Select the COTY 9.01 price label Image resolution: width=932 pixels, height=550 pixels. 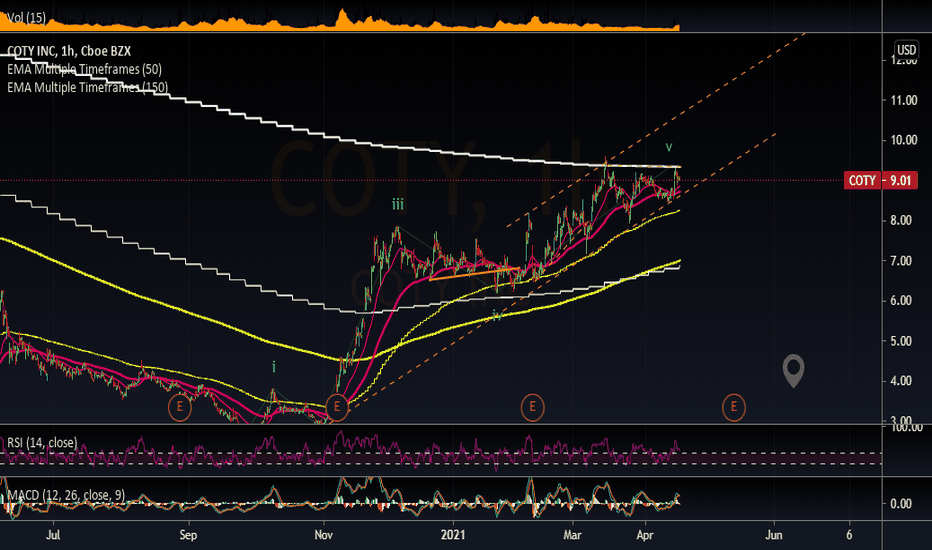880,180
